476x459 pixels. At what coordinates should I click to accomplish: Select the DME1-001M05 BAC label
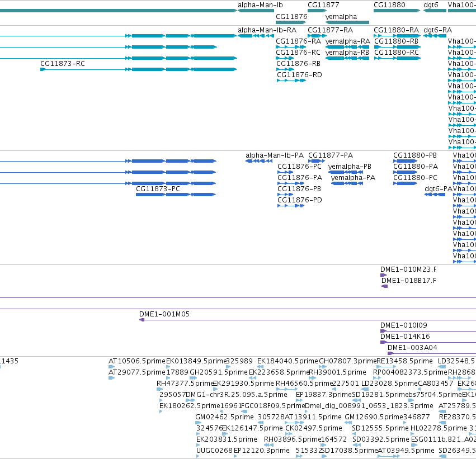coord(164,314)
